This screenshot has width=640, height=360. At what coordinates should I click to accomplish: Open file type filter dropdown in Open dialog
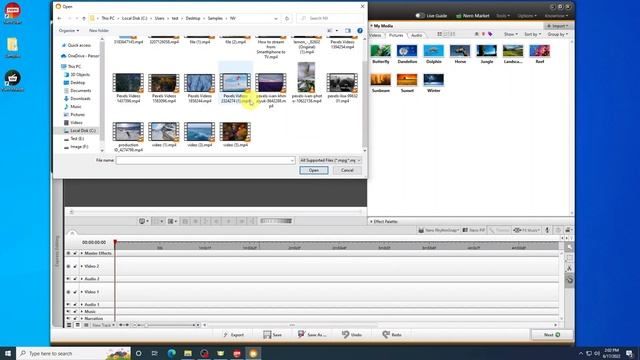(330, 160)
